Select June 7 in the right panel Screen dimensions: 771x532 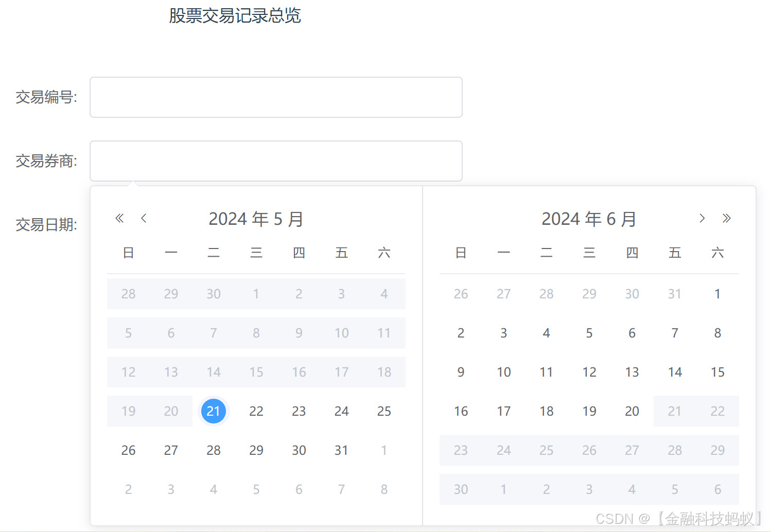click(675, 333)
